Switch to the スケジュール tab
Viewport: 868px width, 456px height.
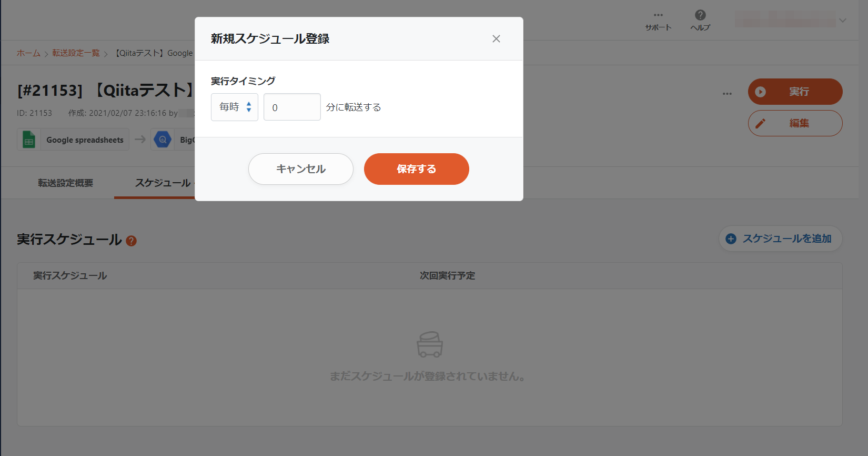click(163, 183)
